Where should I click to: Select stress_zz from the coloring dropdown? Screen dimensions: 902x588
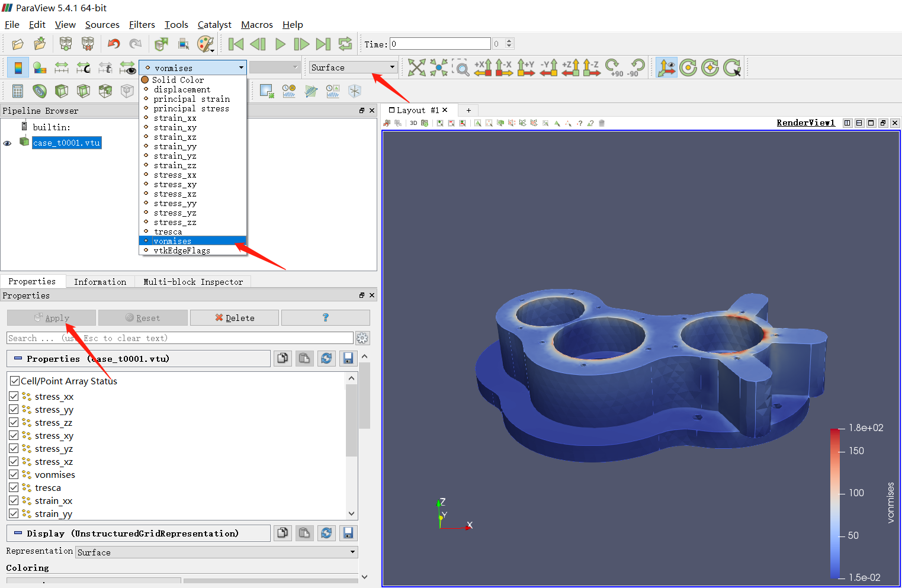tap(175, 222)
